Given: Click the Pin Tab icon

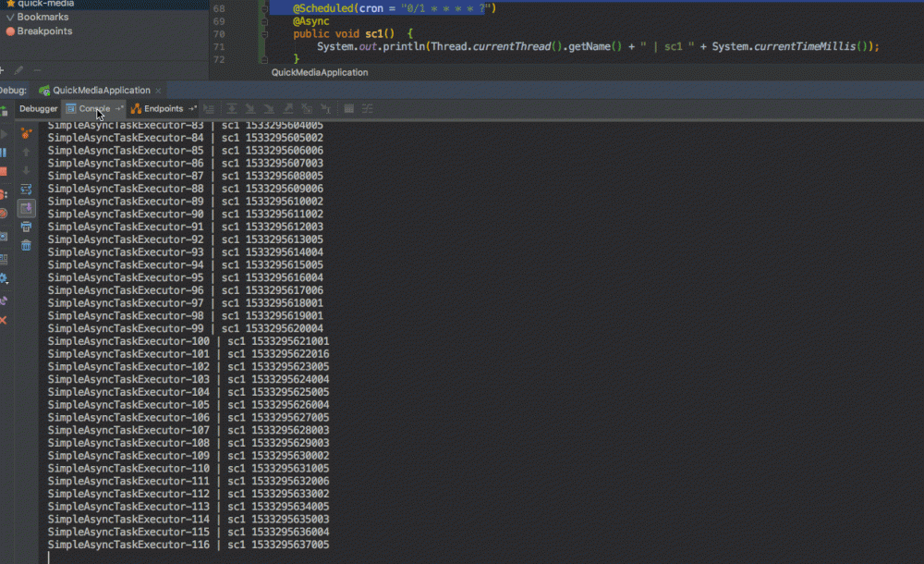Looking at the screenshot, I should click(x=4, y=300).
